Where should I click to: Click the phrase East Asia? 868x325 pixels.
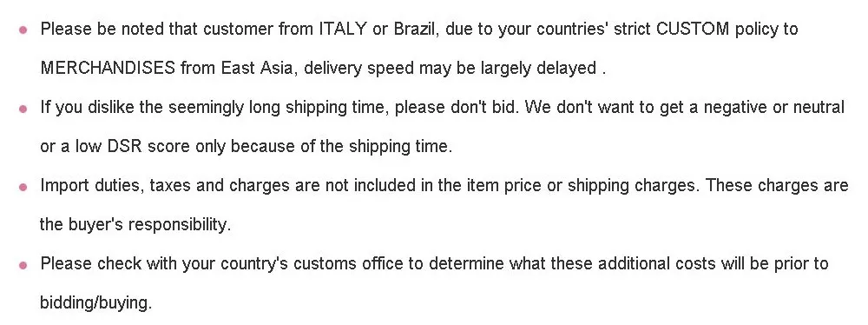coord(257,69)
